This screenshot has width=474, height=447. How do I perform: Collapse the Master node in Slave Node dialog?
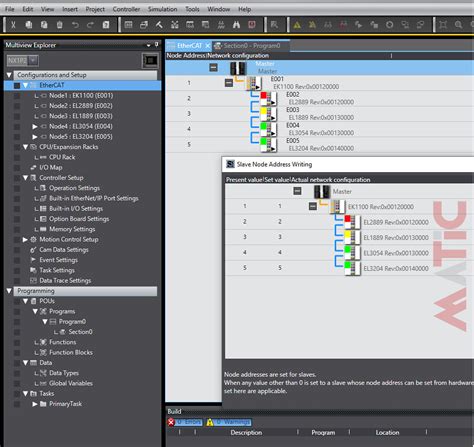297,191
